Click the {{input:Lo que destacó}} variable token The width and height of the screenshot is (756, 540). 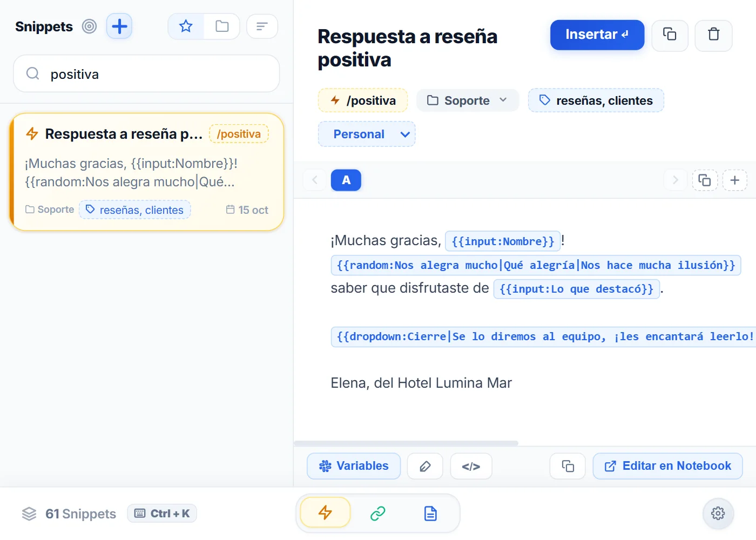point(576,289)
